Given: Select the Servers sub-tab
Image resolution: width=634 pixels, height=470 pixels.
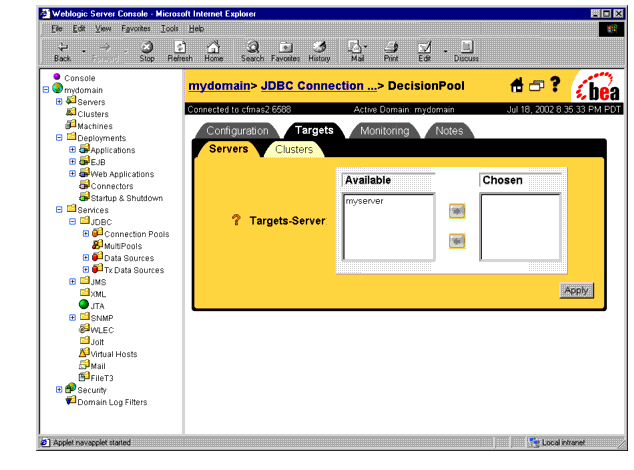Looking at the screenshot, I should tap(228, 149).
